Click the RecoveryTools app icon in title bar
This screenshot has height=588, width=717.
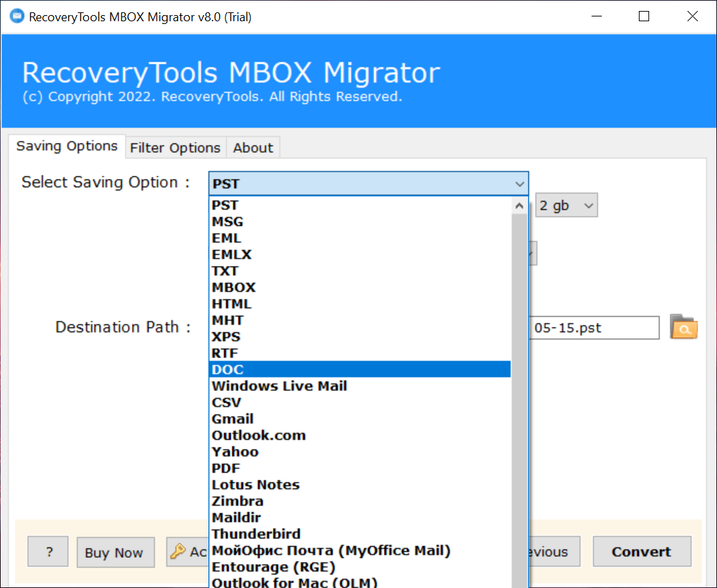click(17, 16)
